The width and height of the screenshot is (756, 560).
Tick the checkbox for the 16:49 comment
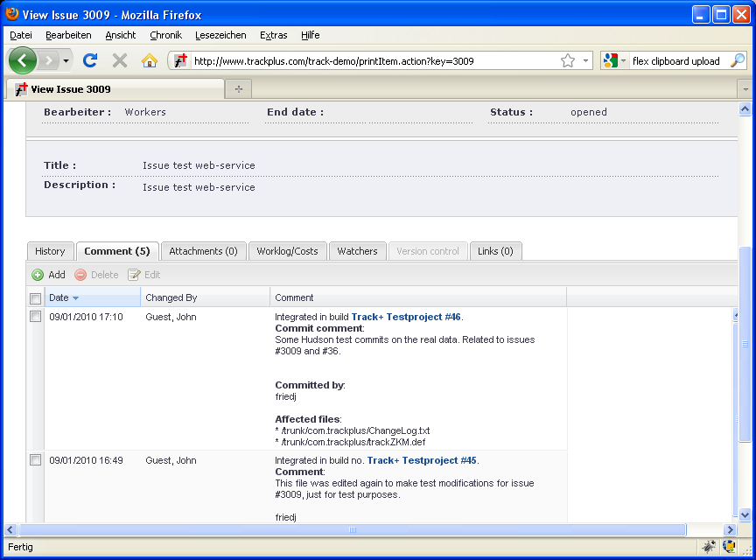pos(36,460)
